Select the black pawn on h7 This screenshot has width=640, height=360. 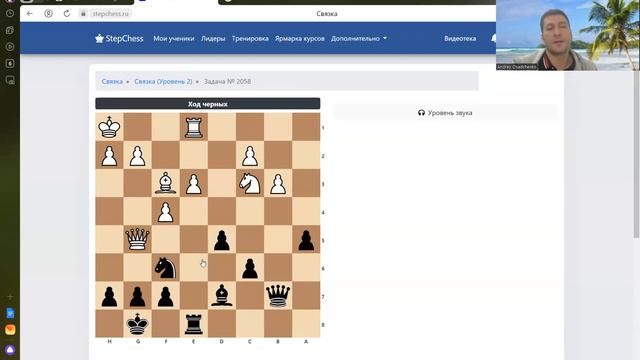[109, 296]
